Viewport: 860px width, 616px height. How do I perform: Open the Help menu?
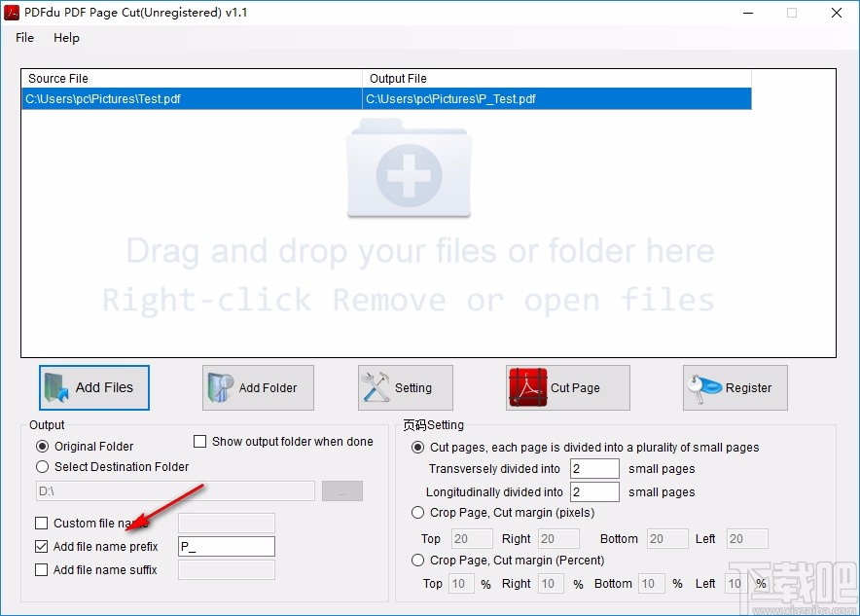(66, 38)
